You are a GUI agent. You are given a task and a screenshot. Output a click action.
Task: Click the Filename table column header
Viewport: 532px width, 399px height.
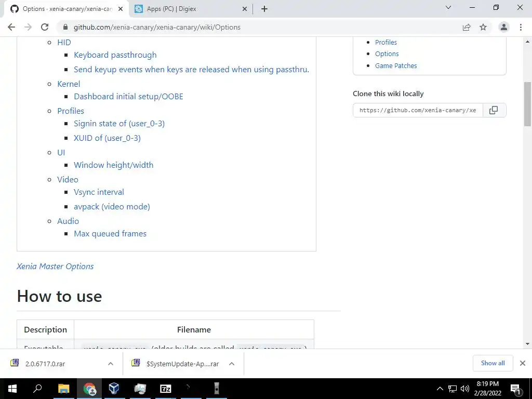[x=194, y=330]
